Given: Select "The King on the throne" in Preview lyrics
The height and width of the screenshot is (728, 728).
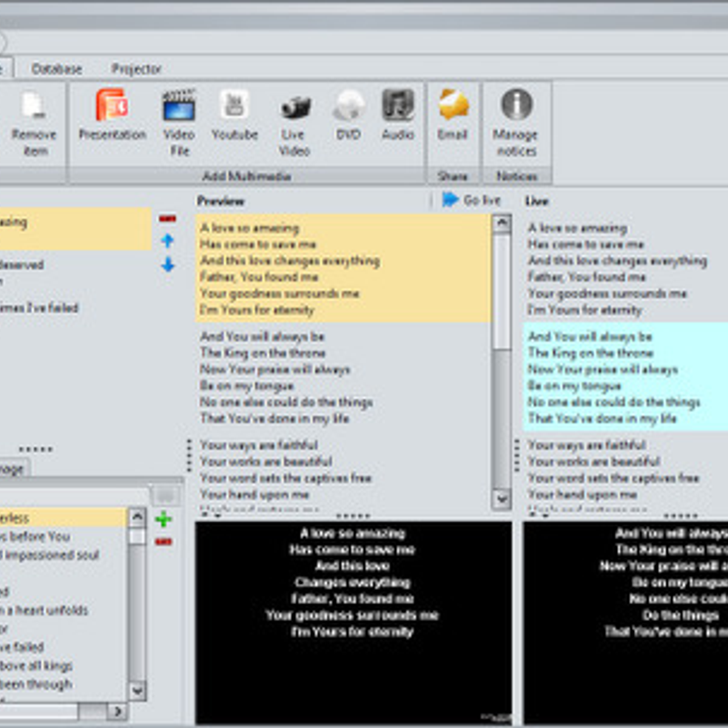Looking at the screenshot, I should pyautogui.click(x=263, y=353).
